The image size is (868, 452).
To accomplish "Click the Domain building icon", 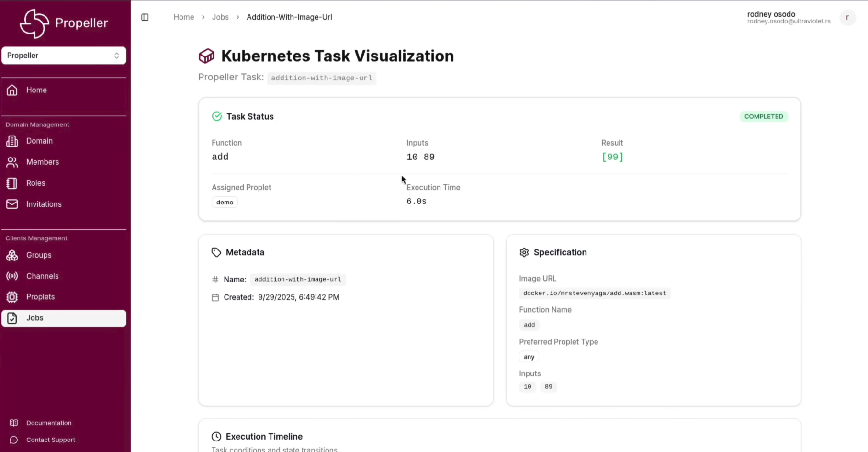I will coord(12,141).
